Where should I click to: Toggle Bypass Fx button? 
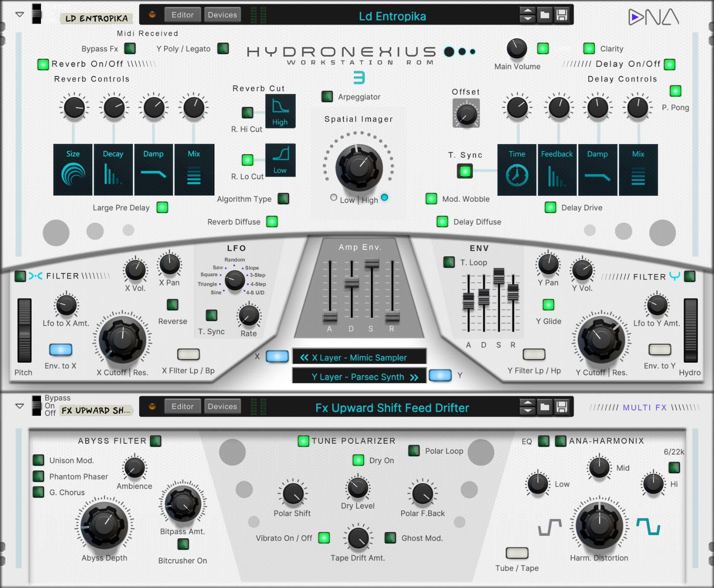[130, 48]
